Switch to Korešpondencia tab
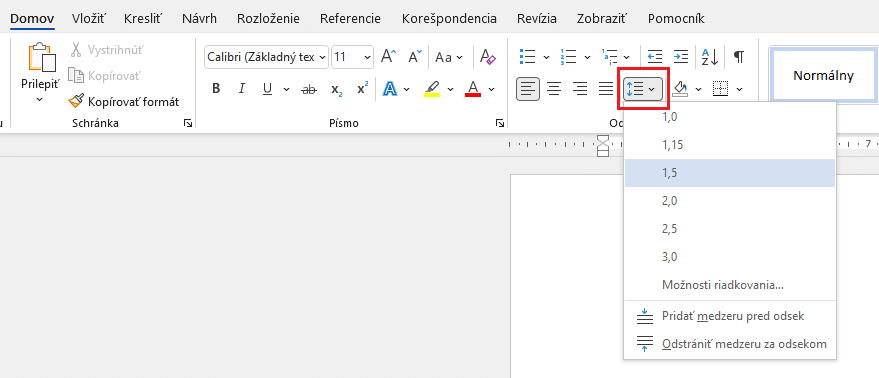Viewport: 879px width, 378px height. pos(449,19)
